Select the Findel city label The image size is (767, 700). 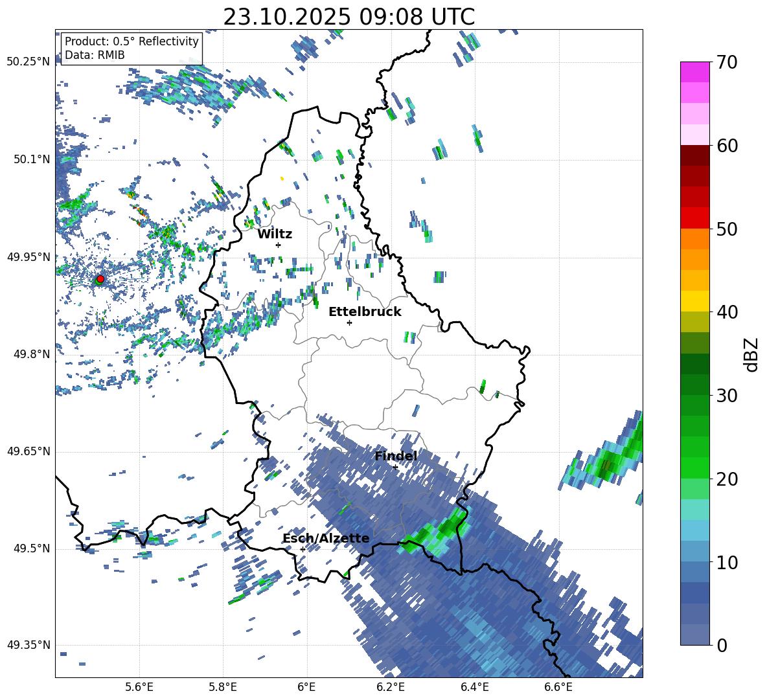(395, 456)
